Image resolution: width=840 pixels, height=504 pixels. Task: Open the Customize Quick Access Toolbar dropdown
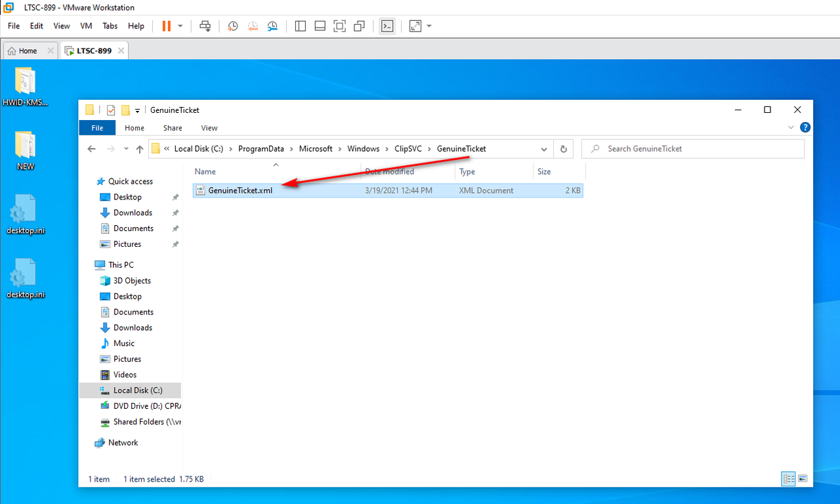pos(137,110)
